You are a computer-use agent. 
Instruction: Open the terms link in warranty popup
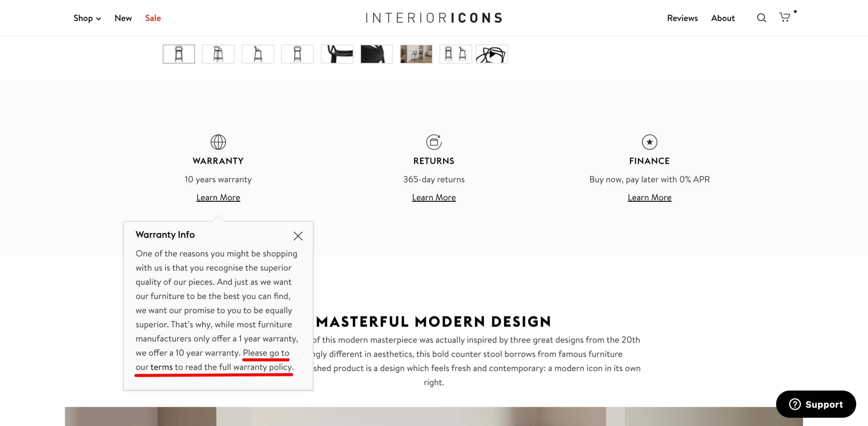pos(161,367)
